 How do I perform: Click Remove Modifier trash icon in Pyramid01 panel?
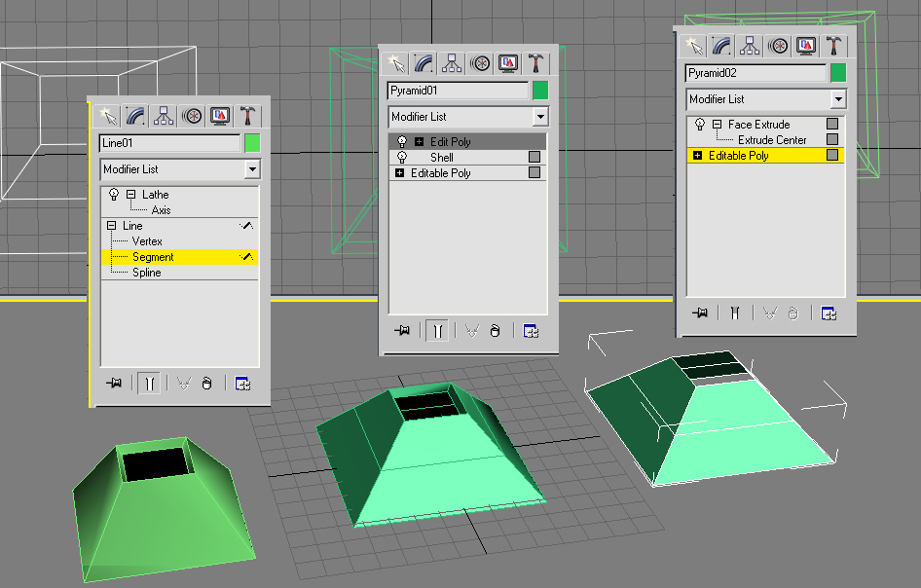pyautogui.click(x=495, y=331)
